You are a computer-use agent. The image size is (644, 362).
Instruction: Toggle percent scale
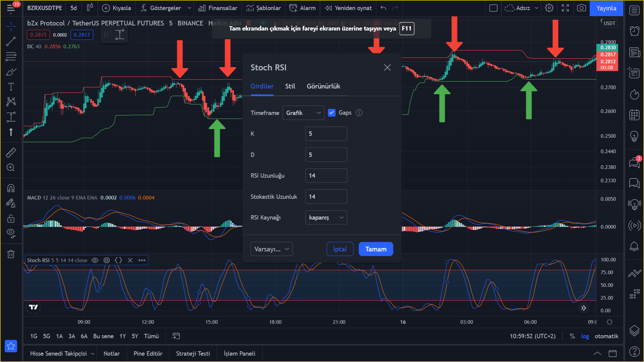572,336
